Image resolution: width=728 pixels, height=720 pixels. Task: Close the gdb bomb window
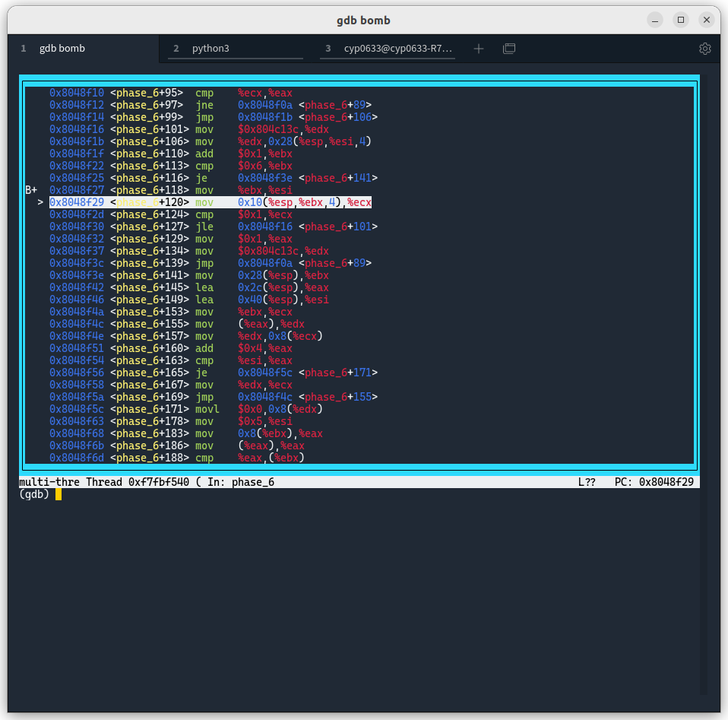coord(707,20)
